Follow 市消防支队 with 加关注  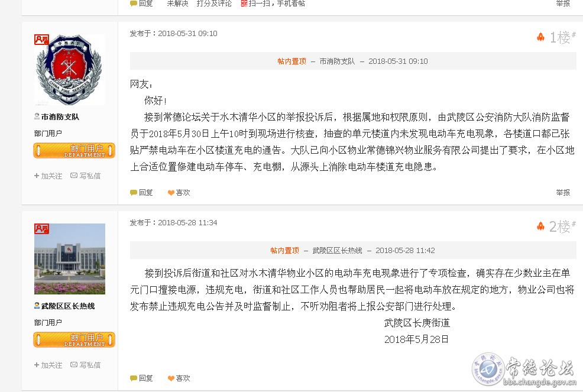tap(48, 176)
